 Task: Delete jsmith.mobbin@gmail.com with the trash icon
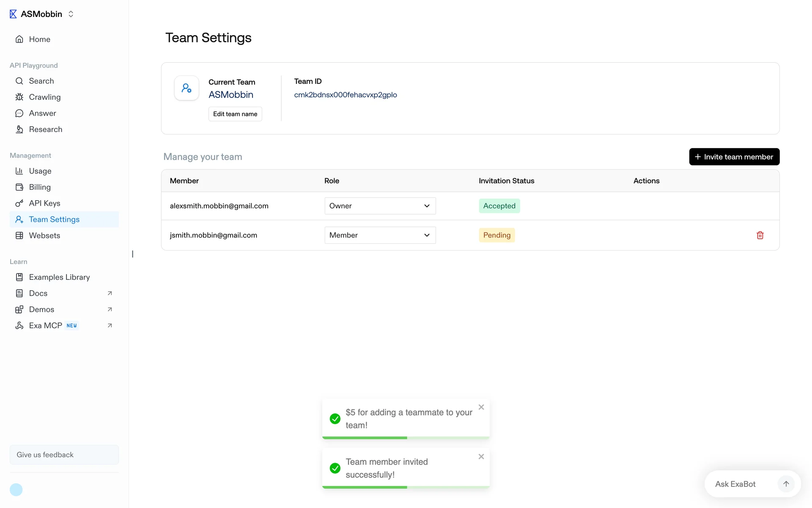point(760,235)
